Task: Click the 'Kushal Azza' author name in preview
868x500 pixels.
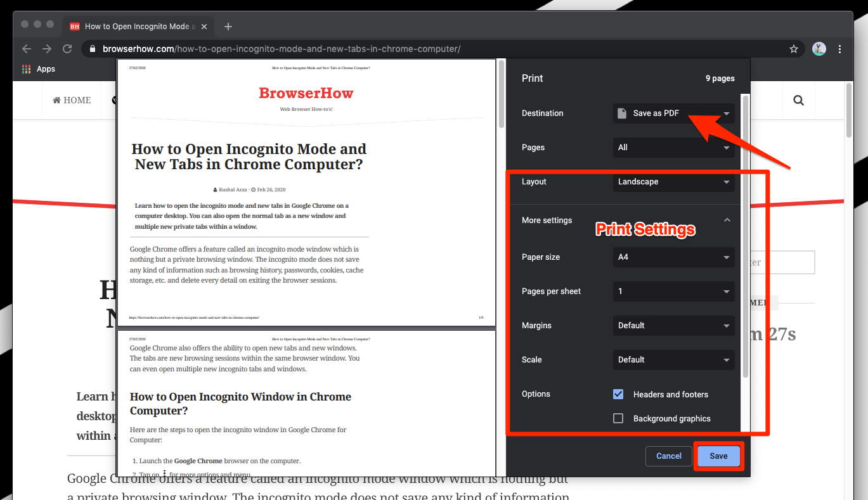Action: (233, 189)
